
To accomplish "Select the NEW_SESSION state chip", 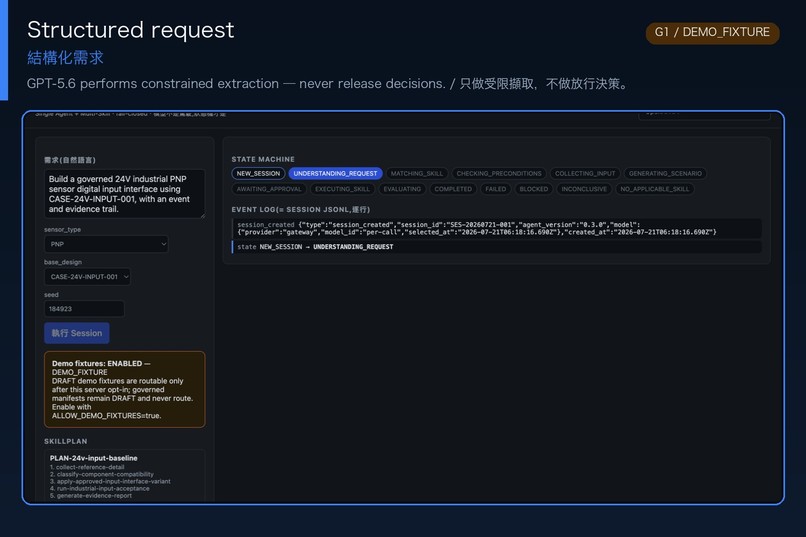I will 258,174.
